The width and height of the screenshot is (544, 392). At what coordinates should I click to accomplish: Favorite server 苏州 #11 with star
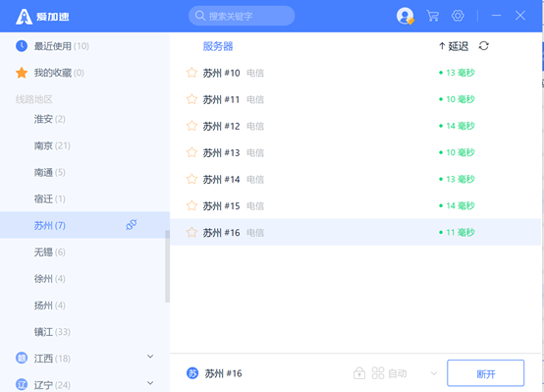click(x=191, y=99)
